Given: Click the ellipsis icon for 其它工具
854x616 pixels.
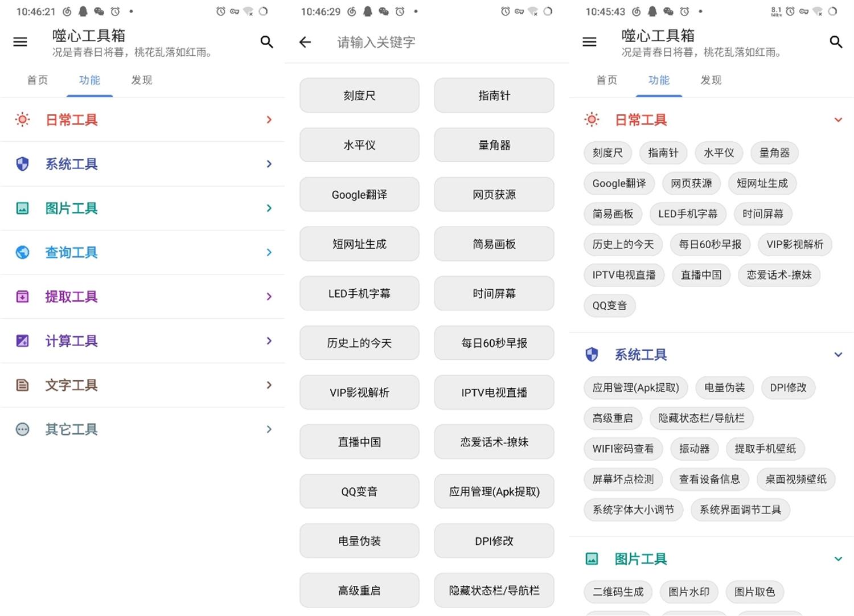Looking at the screenshot, I should tap(22, 429).
